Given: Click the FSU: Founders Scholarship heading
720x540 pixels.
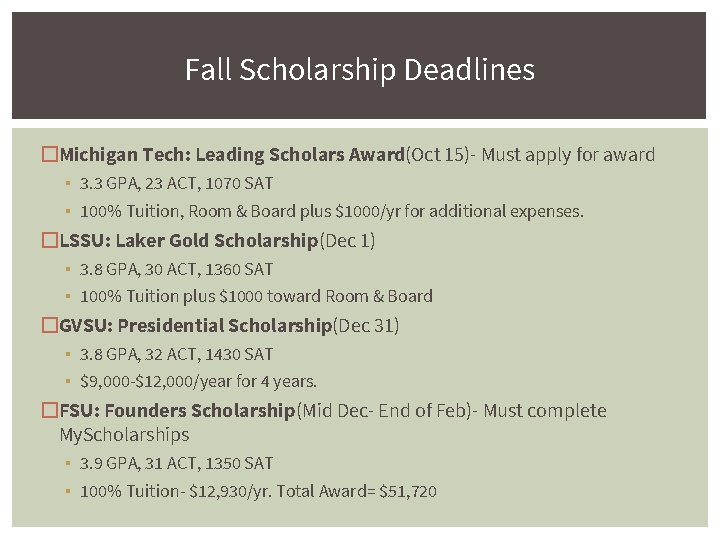Looking at the screenshot, I should tap(178, 411).
